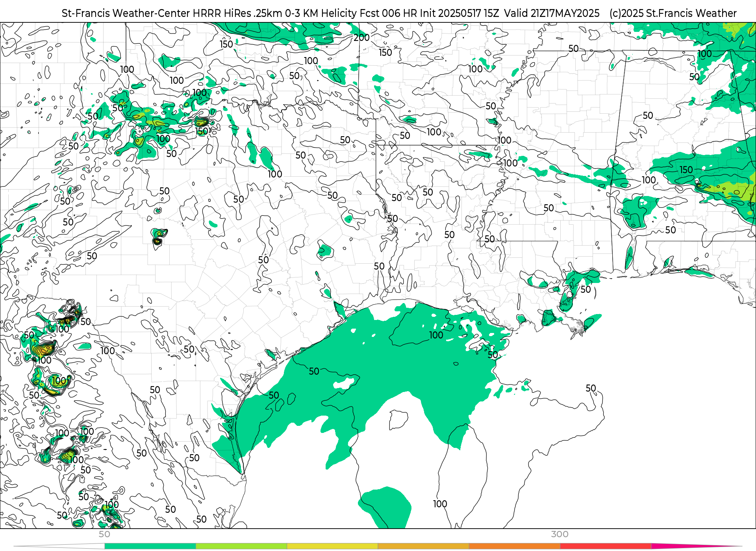Image resolution: width=756 pixels, height=551 pixels.
Task: Click the '200' contour label on the map
Action: (361, 37)
